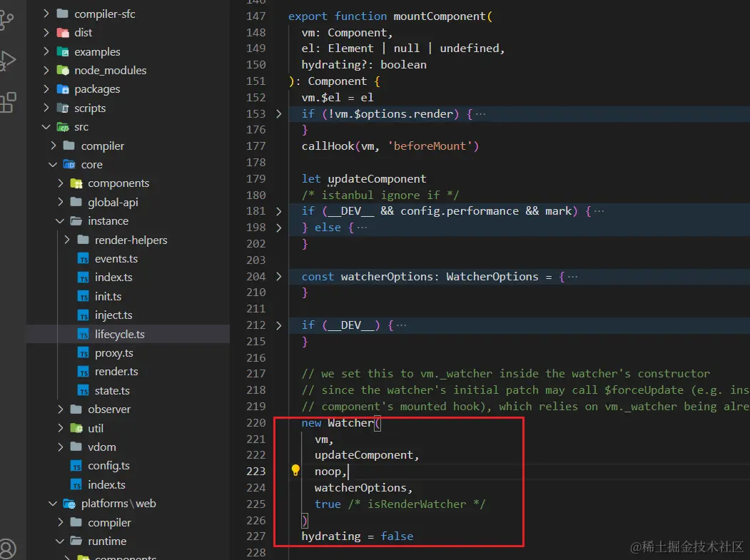Select the global-api folder
This screenshot has width=750, height=560.
113,203
